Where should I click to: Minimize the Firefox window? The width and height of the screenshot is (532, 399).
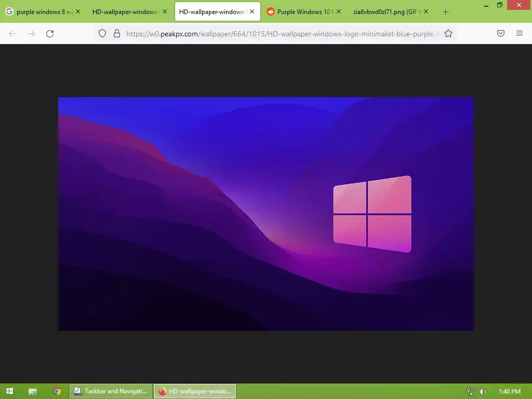tap(486, 5)
